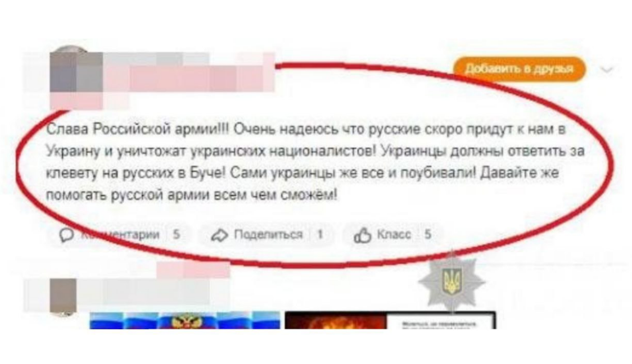Click the thumbs-up Класс icon
Viewport: 632px width, 364px height.
[362, 235]
